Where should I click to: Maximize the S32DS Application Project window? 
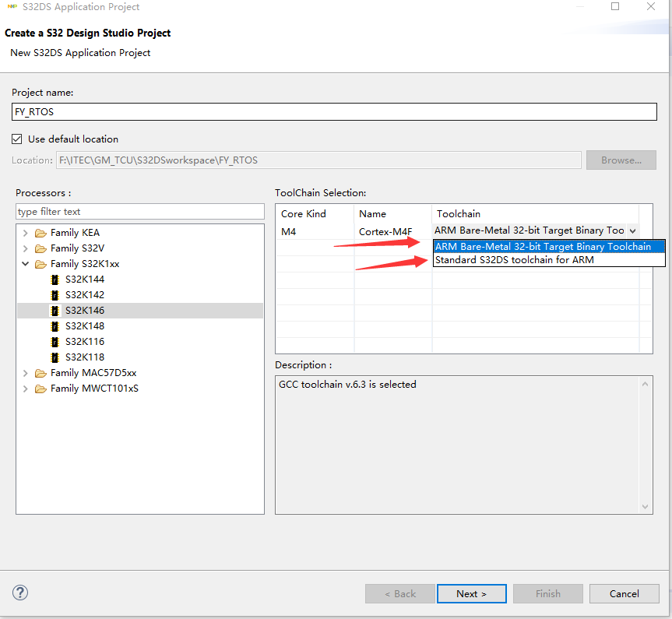tap(615, 6)
